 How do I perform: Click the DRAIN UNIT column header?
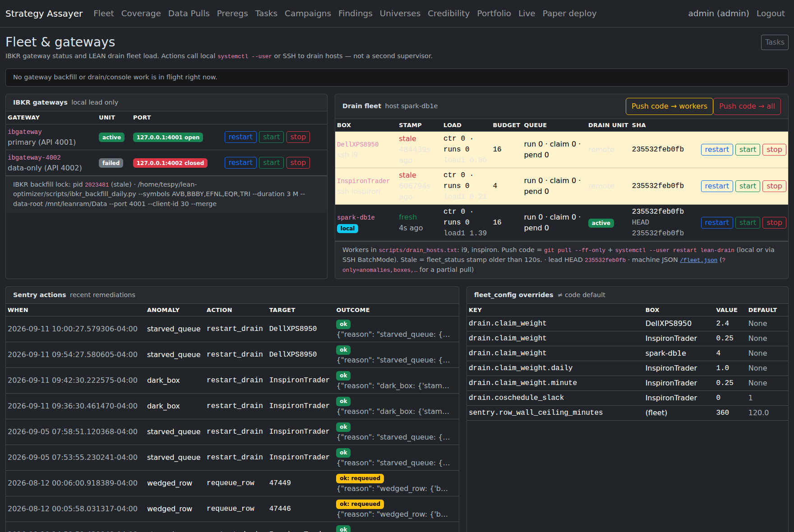tap(608, 125)
